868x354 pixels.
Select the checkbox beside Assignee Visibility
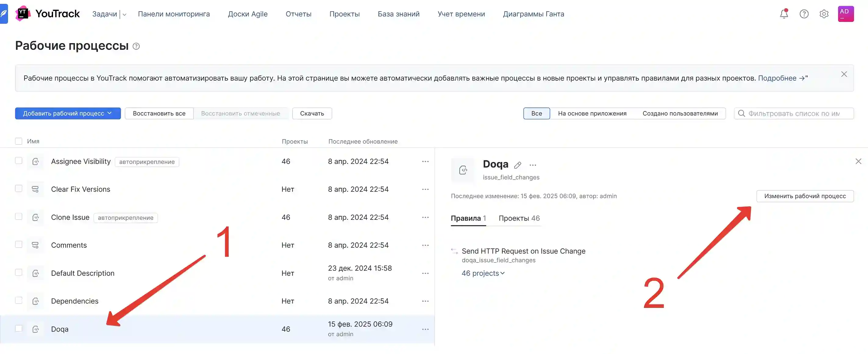click(x=19, y=160)
